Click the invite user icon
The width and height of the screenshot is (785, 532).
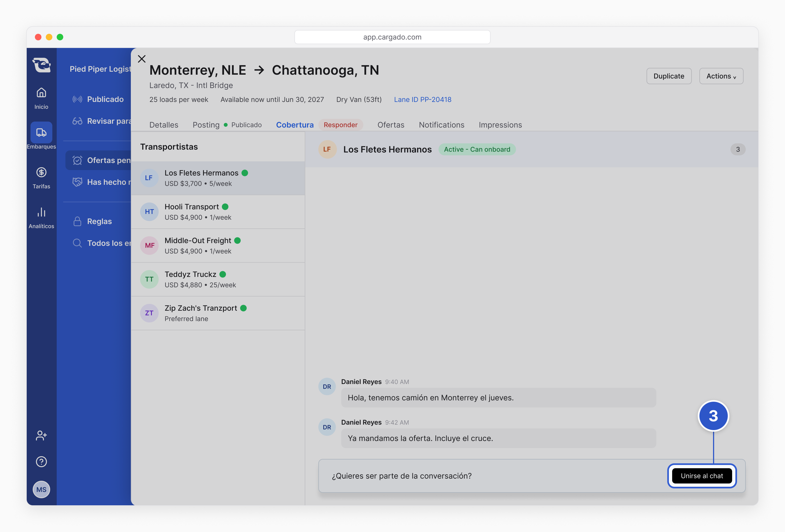point(41,436)
